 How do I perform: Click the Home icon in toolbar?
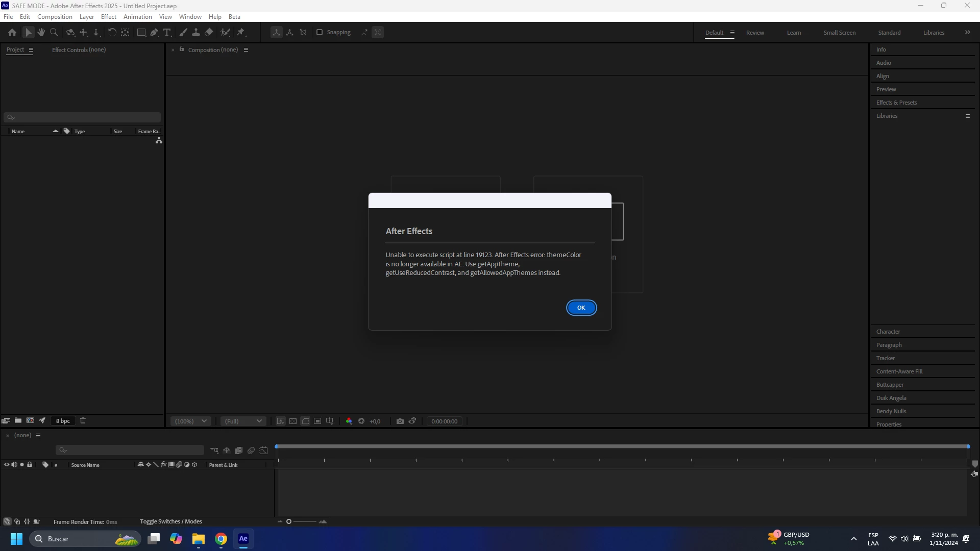[12, 32]
